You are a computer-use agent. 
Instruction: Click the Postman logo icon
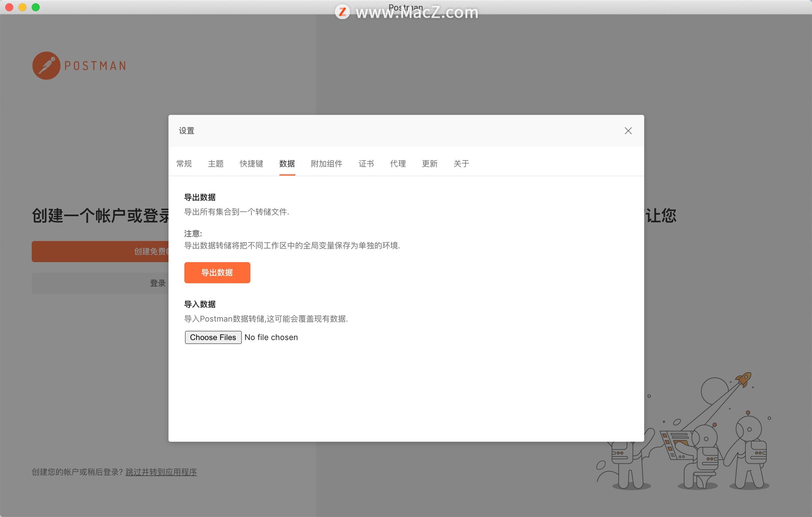tap(47, 66)
